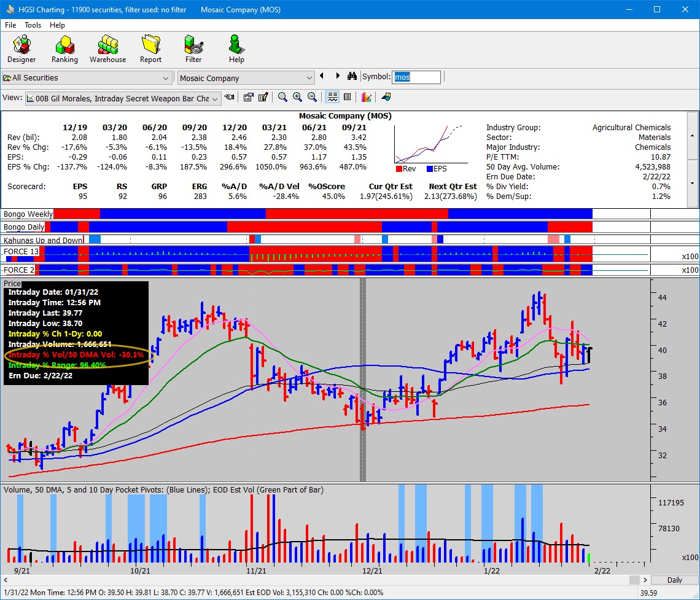
Task: Click the plain magnifier zoom icon
Action: pos(282,97)
